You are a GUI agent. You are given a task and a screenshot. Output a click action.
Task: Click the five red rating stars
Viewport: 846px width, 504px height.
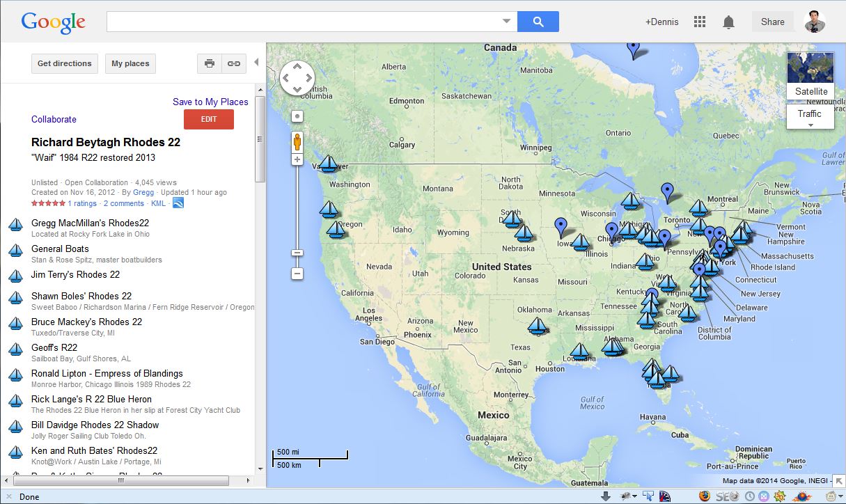[x=48, y=203]
